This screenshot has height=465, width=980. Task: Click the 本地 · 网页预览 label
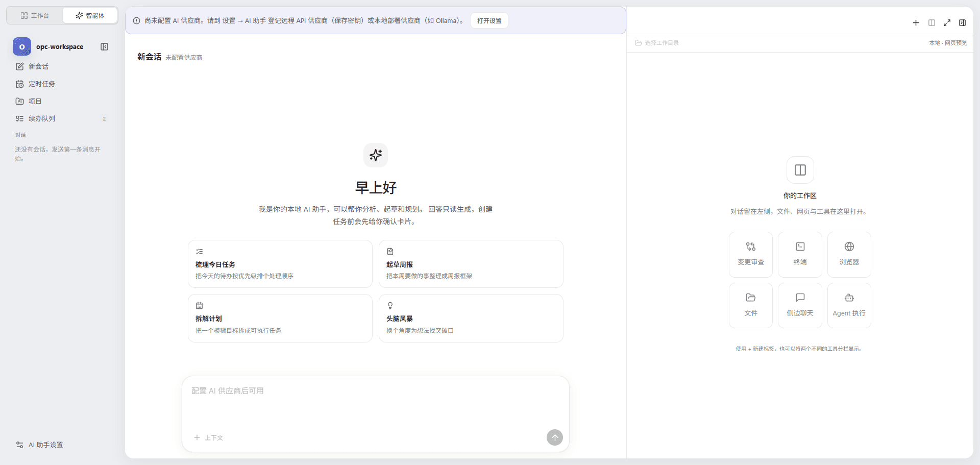pyautogui.click(x=948, y=43)
